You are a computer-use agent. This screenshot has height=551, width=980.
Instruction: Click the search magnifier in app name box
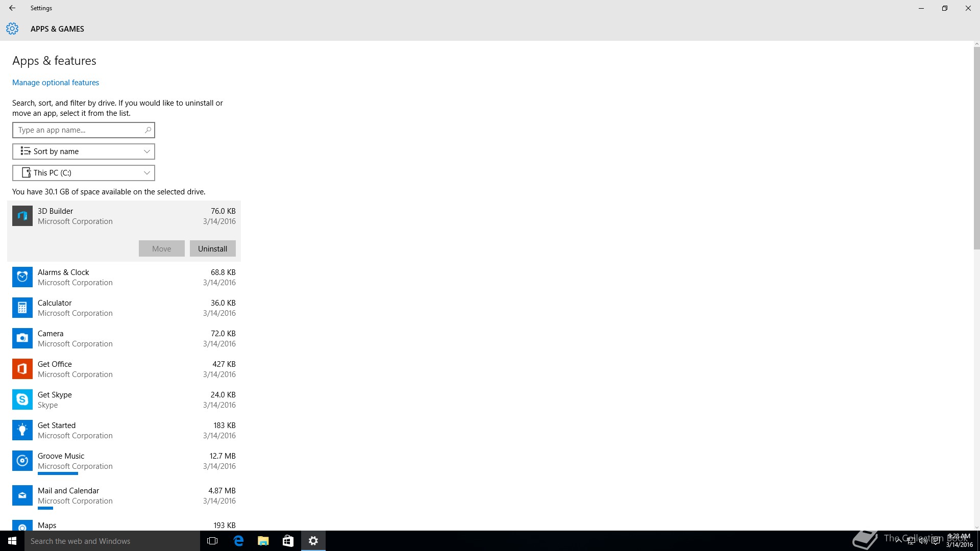click(148, 130)
